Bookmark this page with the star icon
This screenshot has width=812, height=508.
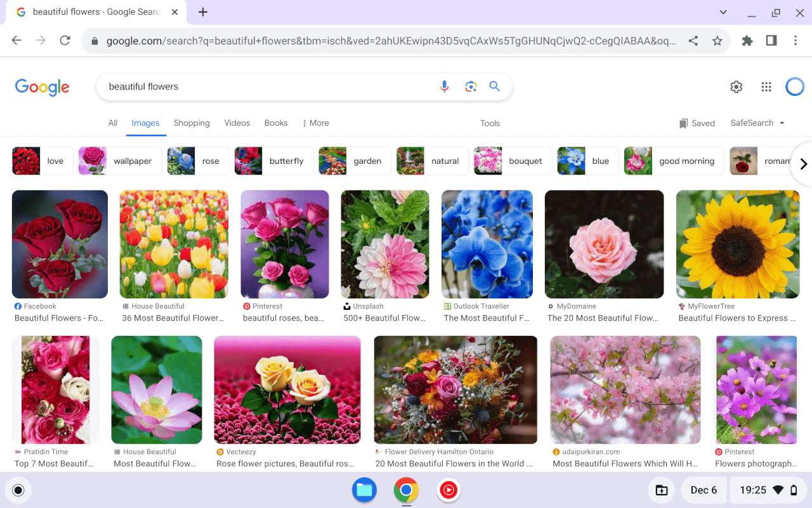click(x=717, y=40)
